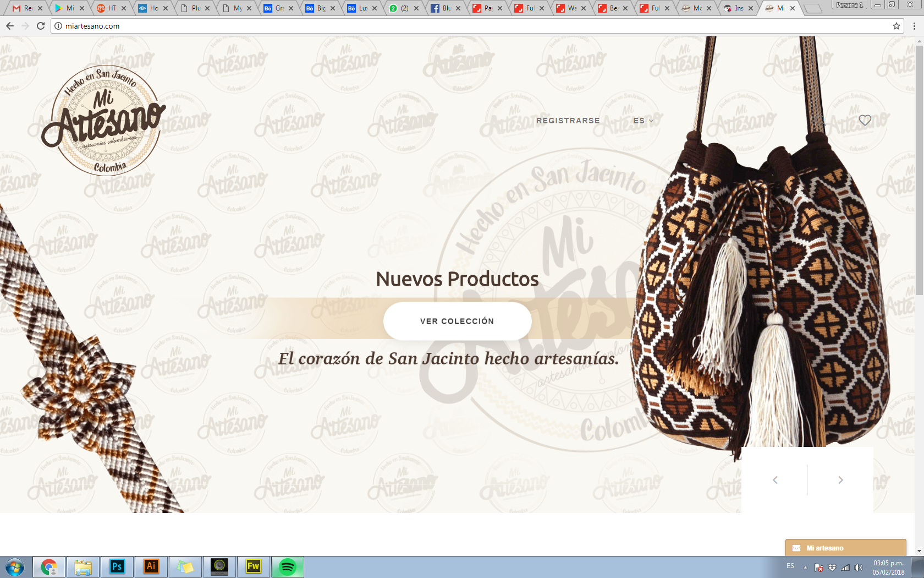Screen dimensions: 924x578
Task: Bookmark this page with the star
Action: [897, 26]
